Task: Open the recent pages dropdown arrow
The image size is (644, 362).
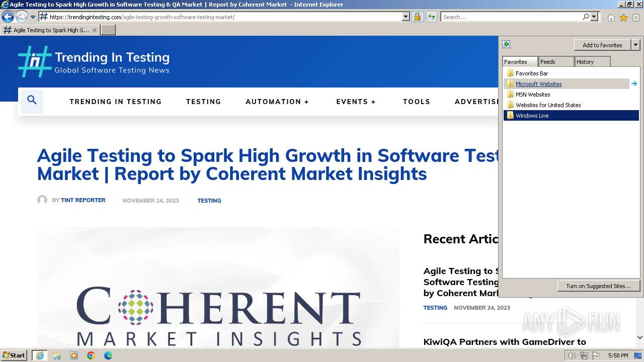Action: [x=33, y=17]
